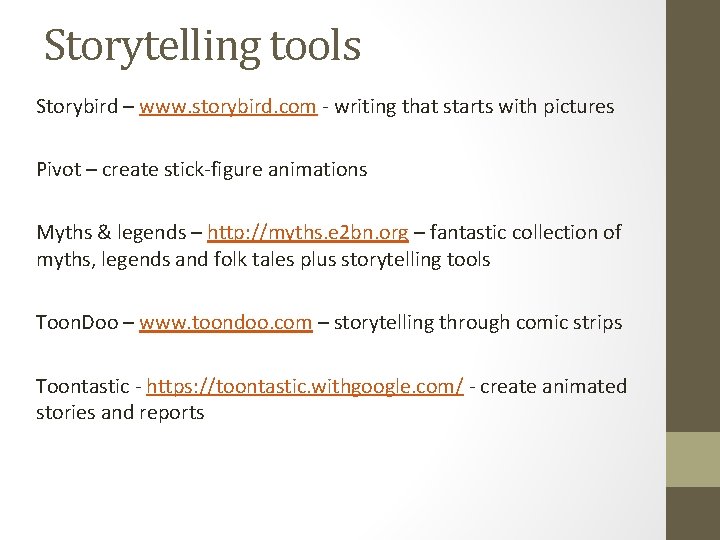Image resolution: width=720 pixels, height=540 pixels.
Task: Click 'stories and reports' text
Action: 120,412
